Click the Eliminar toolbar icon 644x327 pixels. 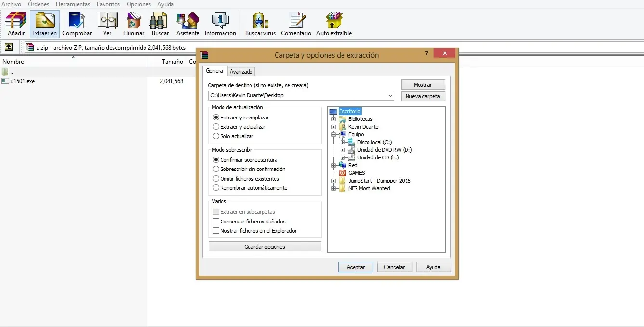(x=133, y=21)
